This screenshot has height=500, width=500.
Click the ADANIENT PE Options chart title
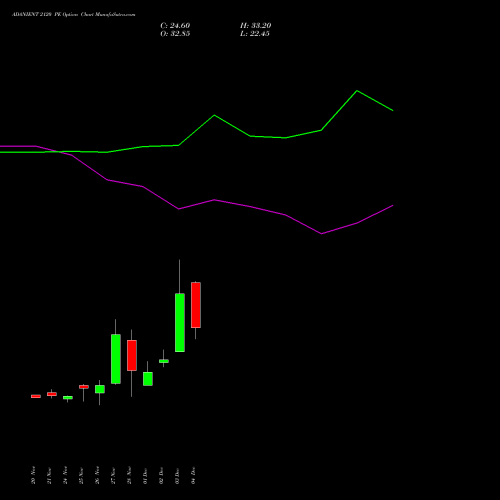(74, 15)
